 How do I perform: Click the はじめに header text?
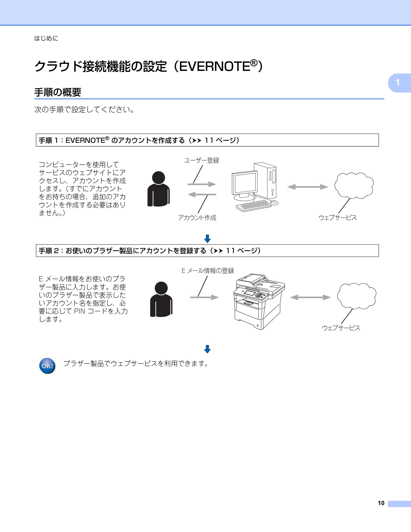(x=46, y=38)
